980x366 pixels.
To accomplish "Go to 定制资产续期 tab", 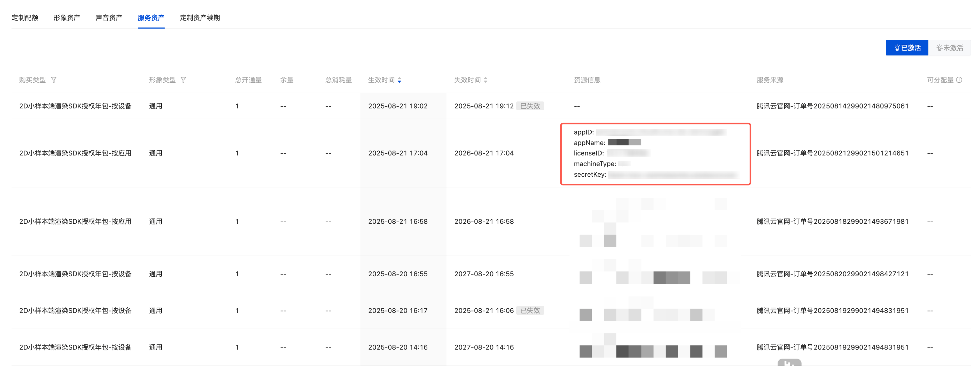I will [200, 18].
